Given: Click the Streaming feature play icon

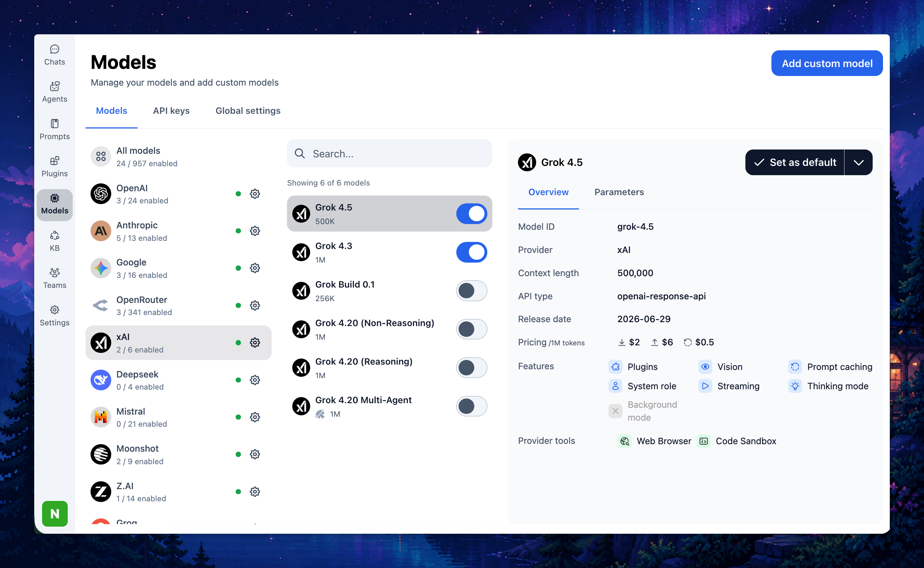Looking at the screenshot, I should point(705,386).
